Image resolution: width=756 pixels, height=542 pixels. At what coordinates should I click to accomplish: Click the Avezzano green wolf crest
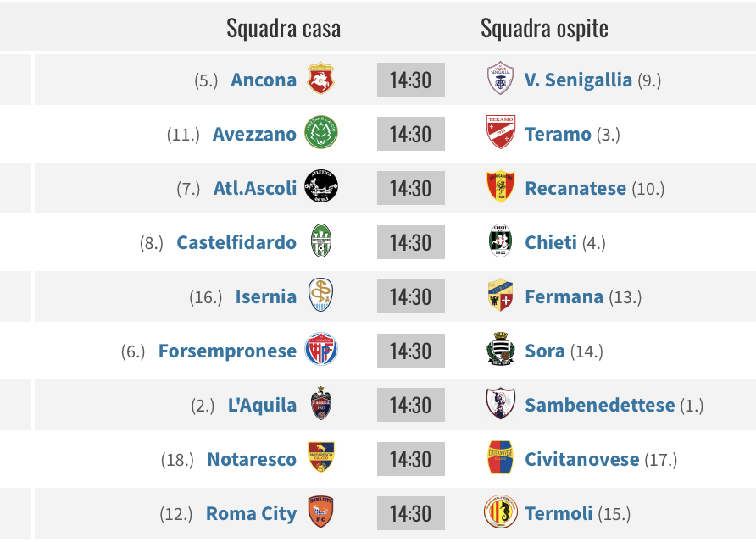[x=321, y=132]
